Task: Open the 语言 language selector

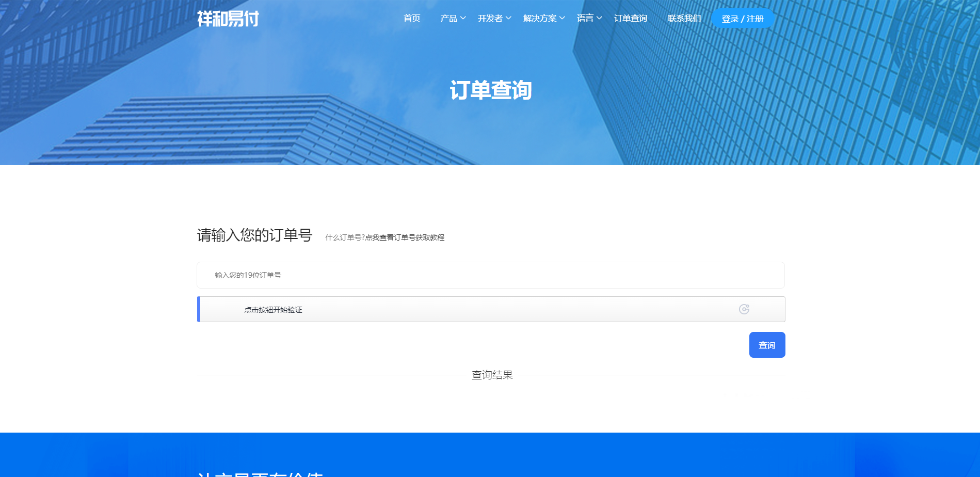Action: 585,19
